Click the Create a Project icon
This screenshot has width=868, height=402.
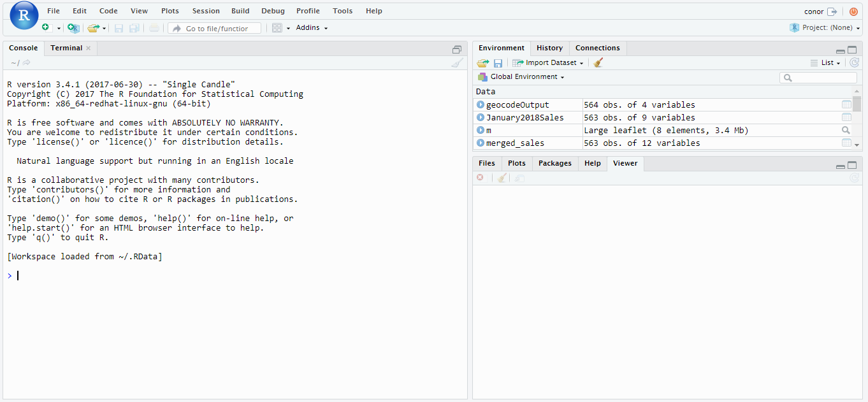[x=73, y=28]
